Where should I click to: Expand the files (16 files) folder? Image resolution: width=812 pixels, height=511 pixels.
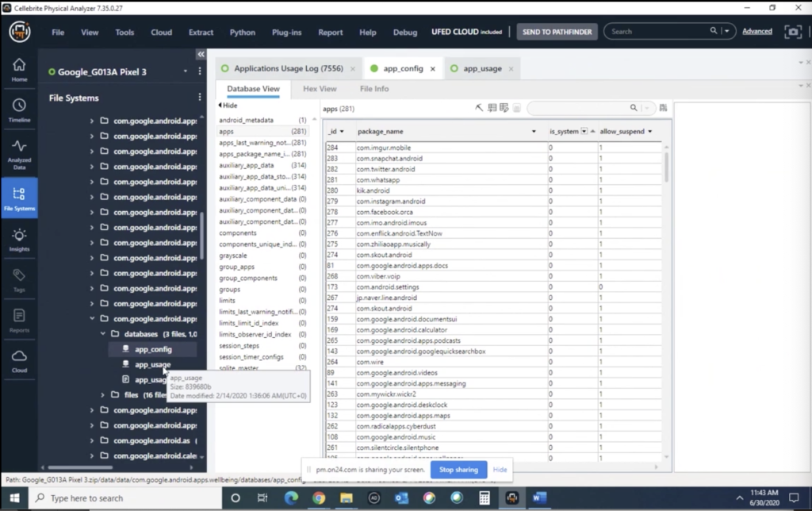point(102,395)
